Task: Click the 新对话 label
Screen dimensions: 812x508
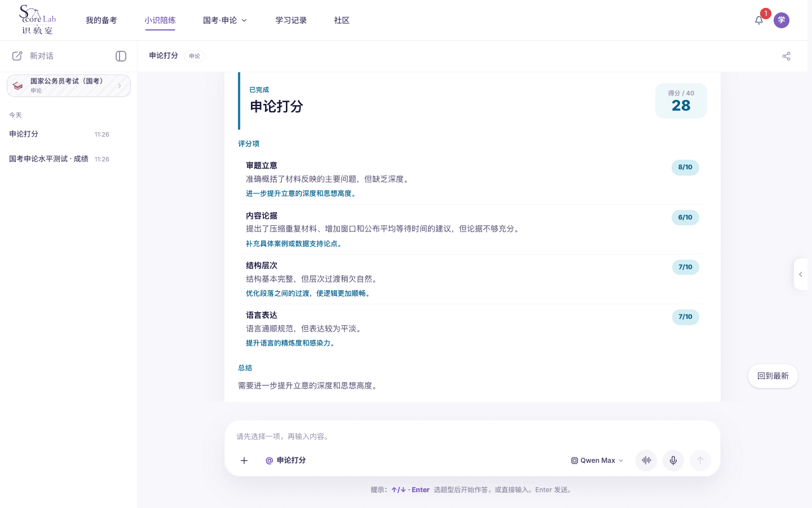Action: [42, 56]
